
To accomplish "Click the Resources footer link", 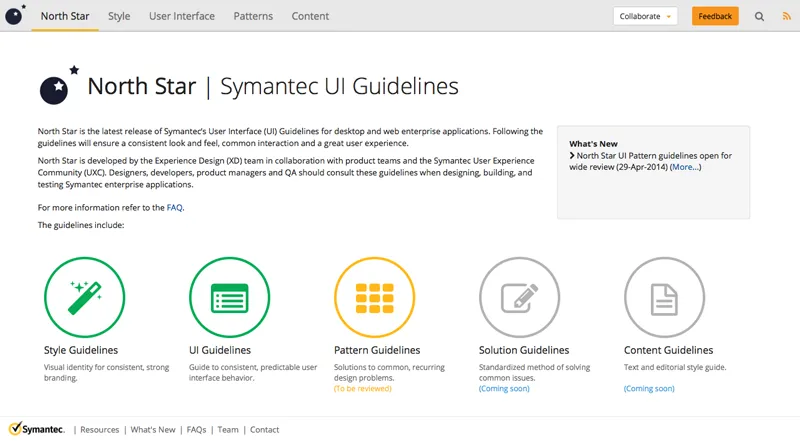I will [x=99, y=430].
